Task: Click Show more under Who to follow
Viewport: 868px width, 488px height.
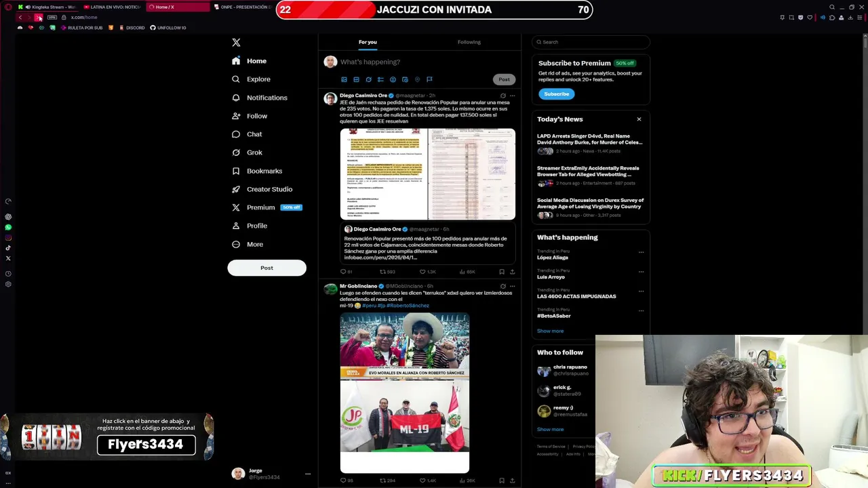Action: click(550, 430)
